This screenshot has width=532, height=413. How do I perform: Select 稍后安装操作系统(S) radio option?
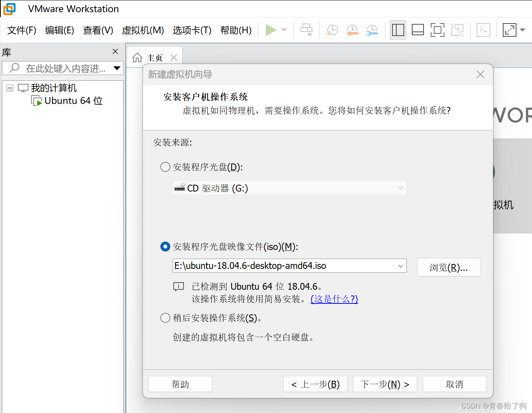tap(165, 318)
